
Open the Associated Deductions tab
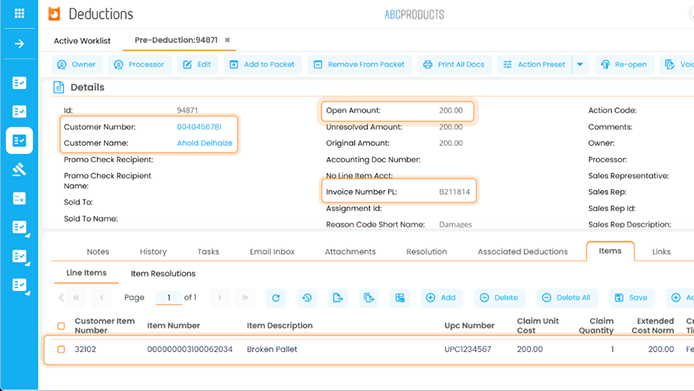click(x=522, y=252)
